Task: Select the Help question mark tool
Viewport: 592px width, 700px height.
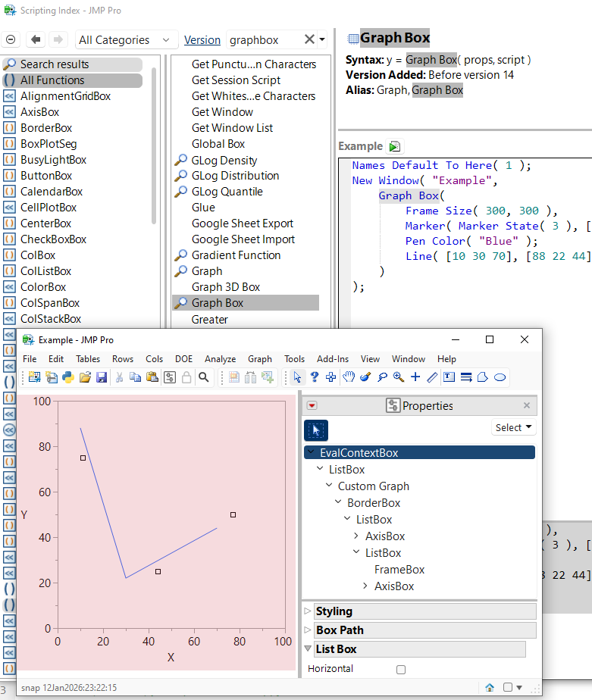Action: (315, 377)
